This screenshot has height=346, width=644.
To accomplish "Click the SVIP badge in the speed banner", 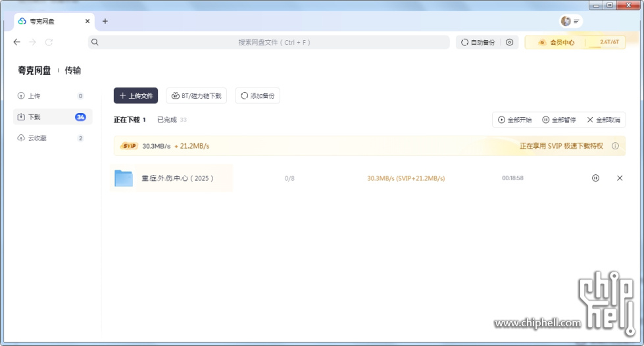I will click(x=129, y=146).
